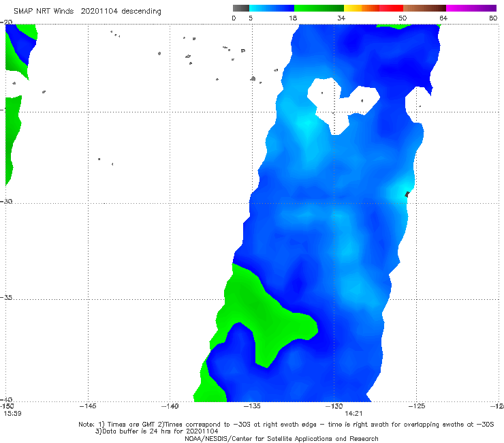The width and height of the screenshot is (504, 443).
Task: Click the 'SMAP NRT Winds 20201104 descending' title
Action: [87, 11]
